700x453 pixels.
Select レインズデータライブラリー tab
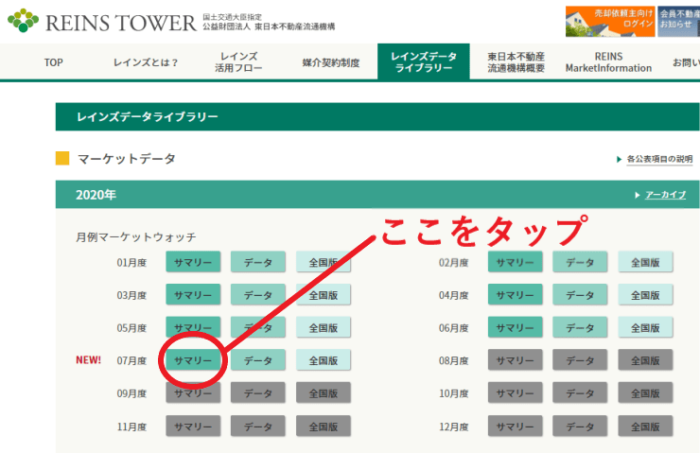(424, 62)
